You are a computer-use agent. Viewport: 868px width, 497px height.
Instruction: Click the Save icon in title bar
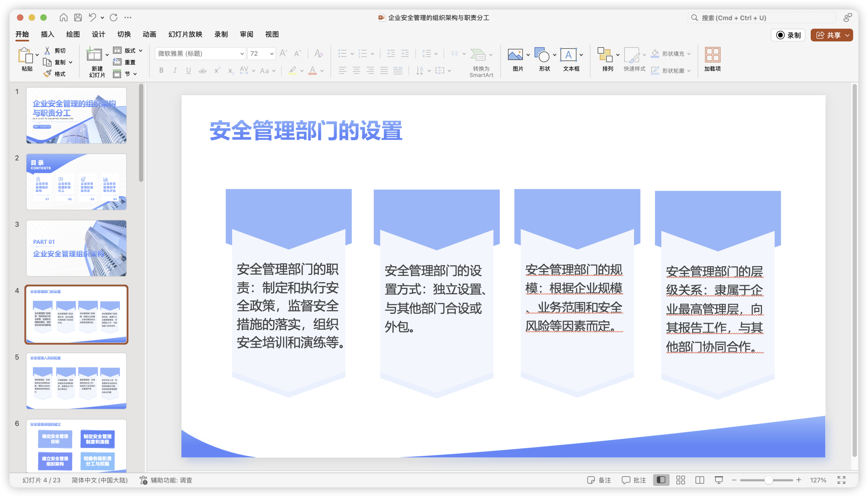[78, 17]
